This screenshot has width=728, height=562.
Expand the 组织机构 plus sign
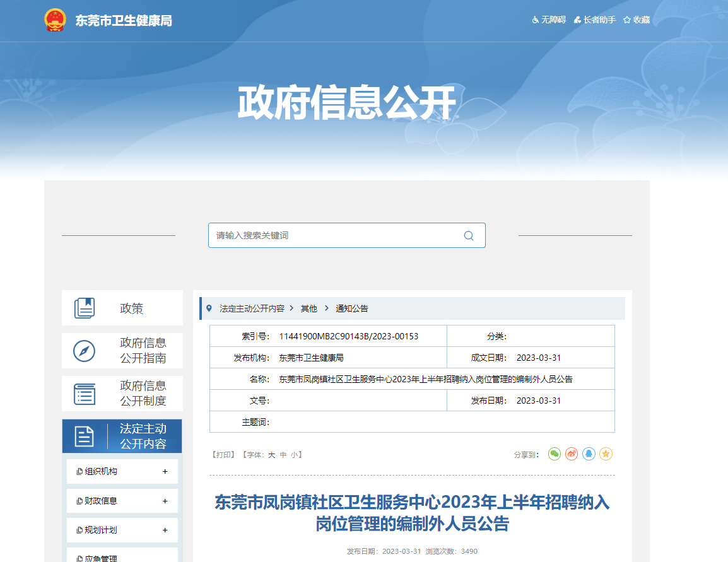click(x=165, y=471)
